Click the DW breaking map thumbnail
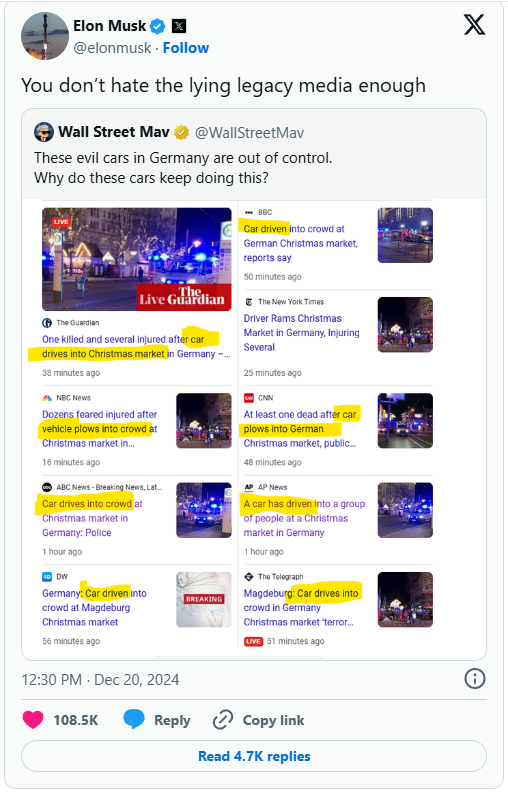The image size is (508, 799). [x=204, y=599]
